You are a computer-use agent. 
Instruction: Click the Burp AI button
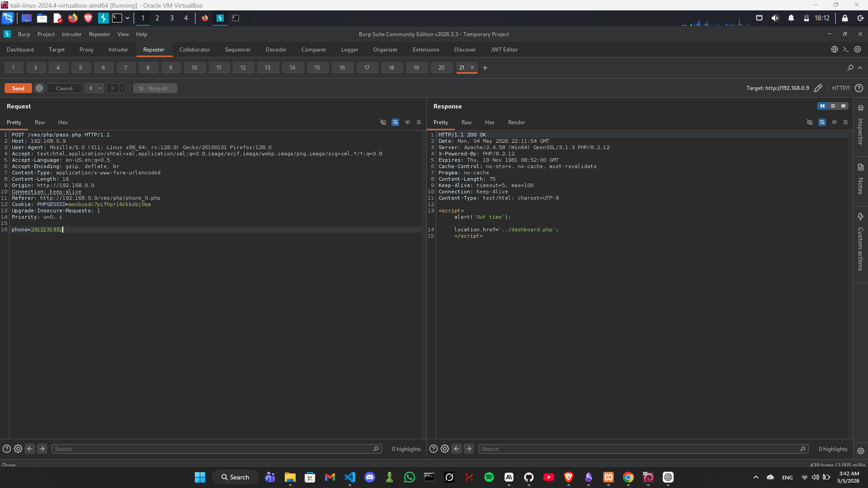(x=155, y=88)
